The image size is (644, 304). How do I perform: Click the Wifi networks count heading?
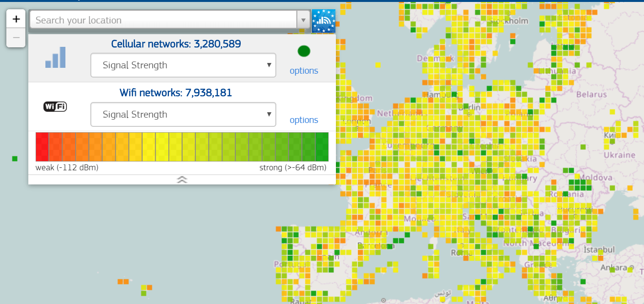(176, 93)
